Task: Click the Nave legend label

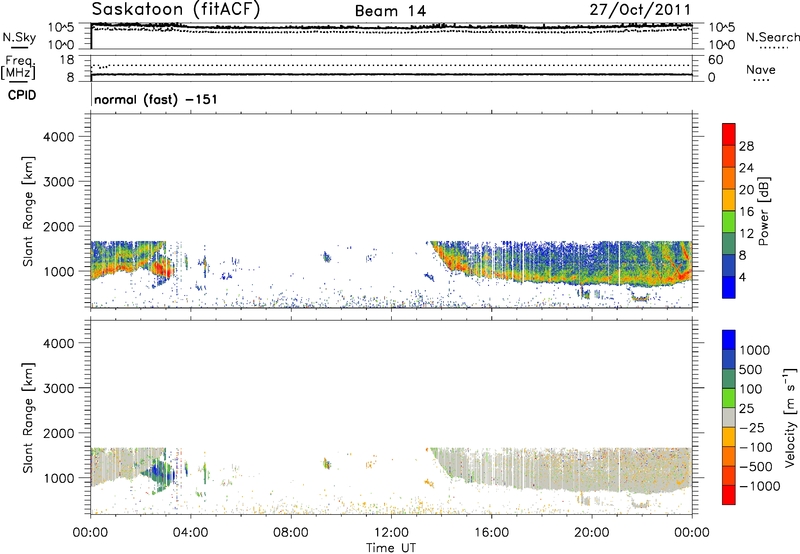Action: click(x=761, y=69)
